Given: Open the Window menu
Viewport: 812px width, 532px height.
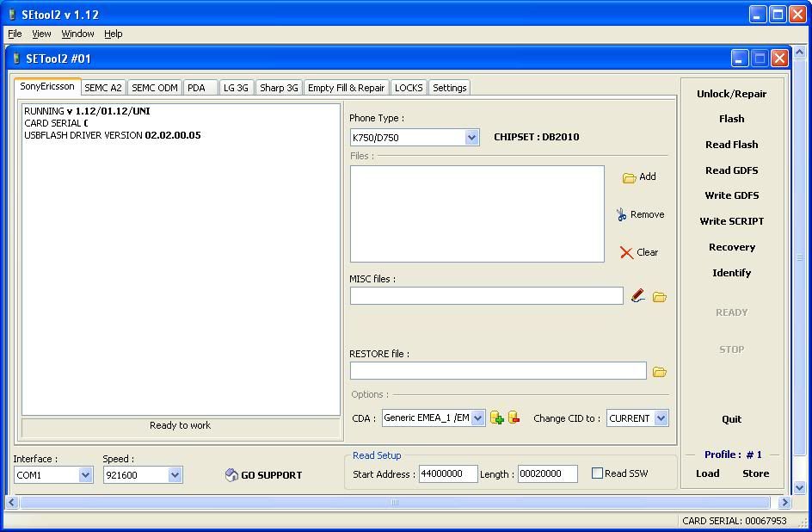Looking at the screenshot, I should tap(77, 34).
